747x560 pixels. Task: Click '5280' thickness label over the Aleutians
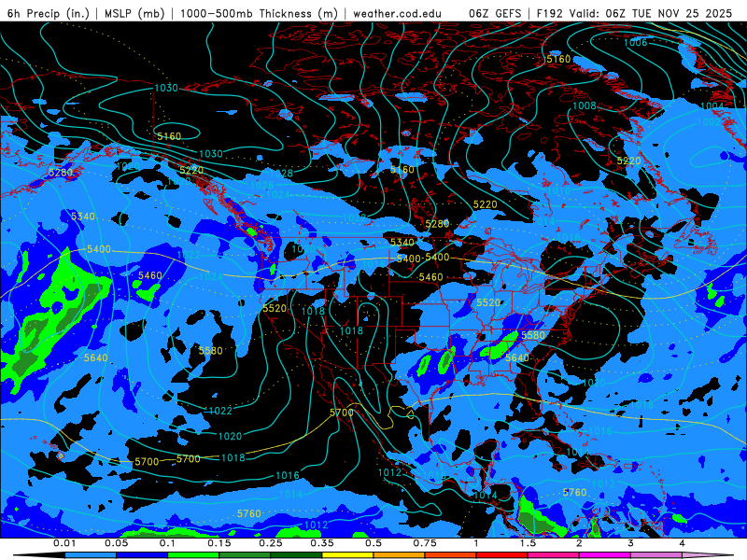pyautogui.click(x=61, y=173)
